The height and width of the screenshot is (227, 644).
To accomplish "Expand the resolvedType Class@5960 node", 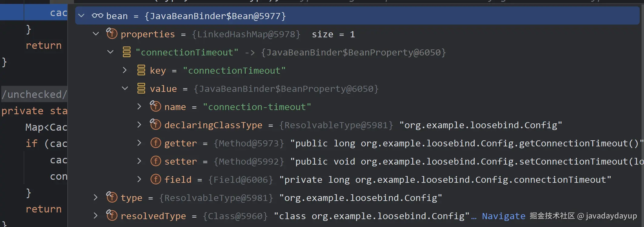I will [96, 215].
